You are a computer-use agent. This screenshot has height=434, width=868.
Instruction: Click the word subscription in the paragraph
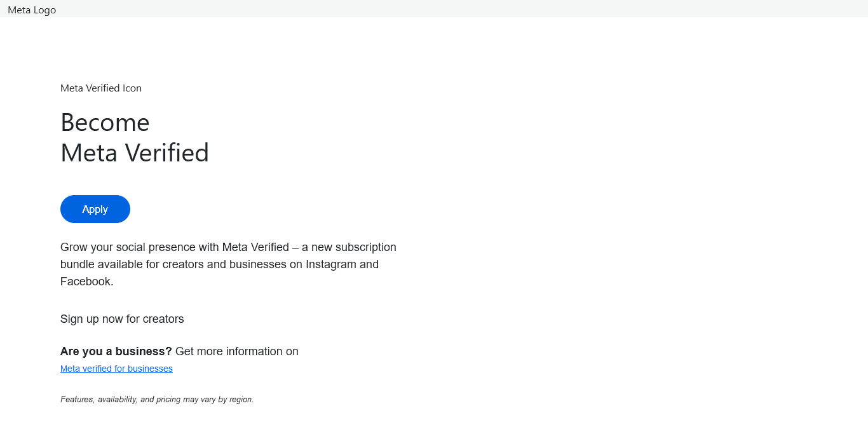365,247
